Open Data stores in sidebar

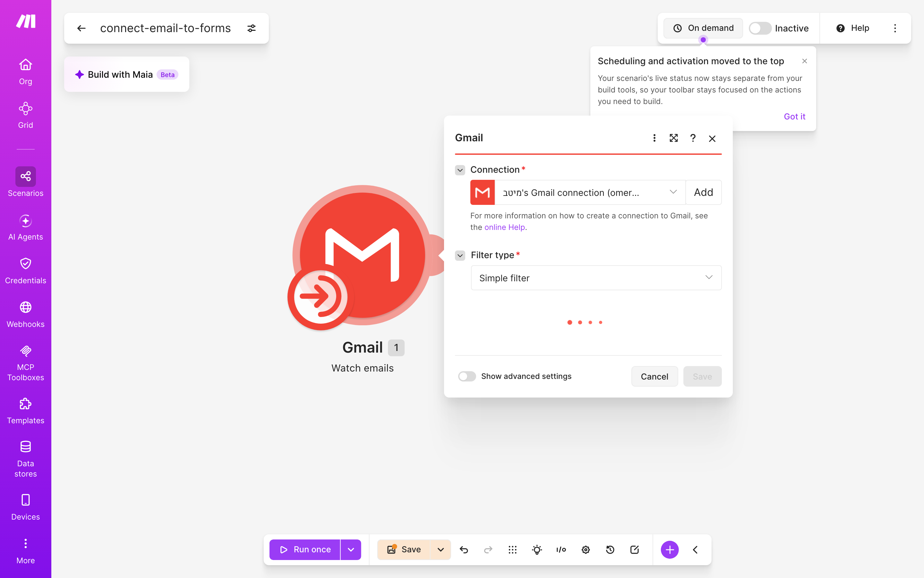[26, 459]
